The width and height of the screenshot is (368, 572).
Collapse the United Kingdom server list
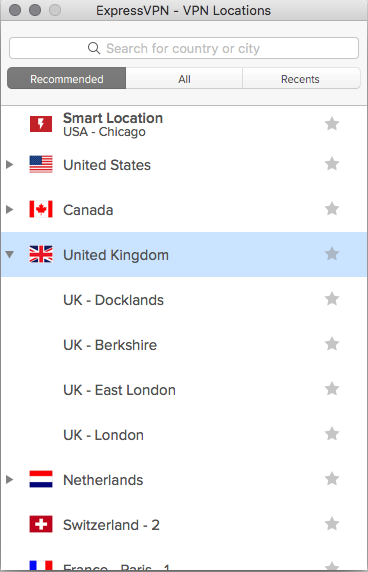pos(10,254)
